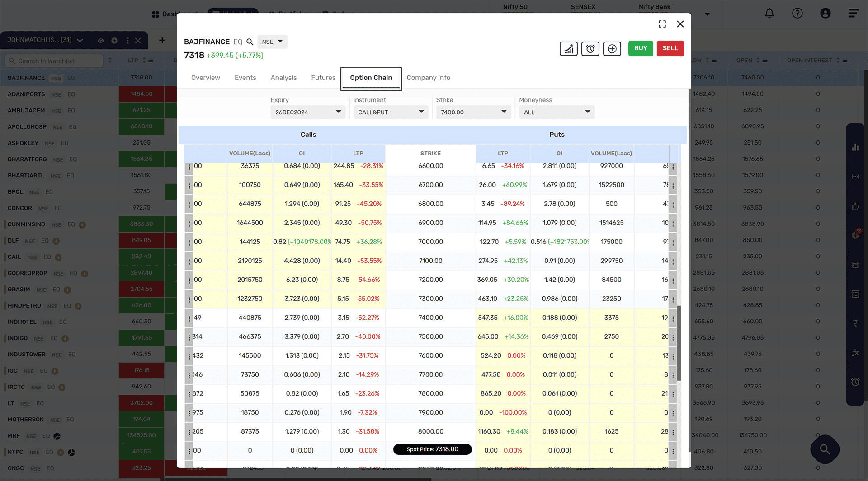Click the Calls LTP 244.85 at strike 6600.00

[344, 166]
